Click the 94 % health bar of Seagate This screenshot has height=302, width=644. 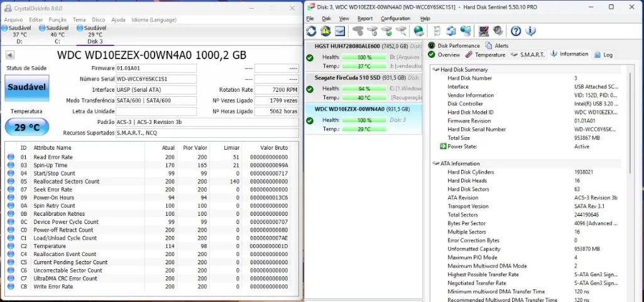364,89
